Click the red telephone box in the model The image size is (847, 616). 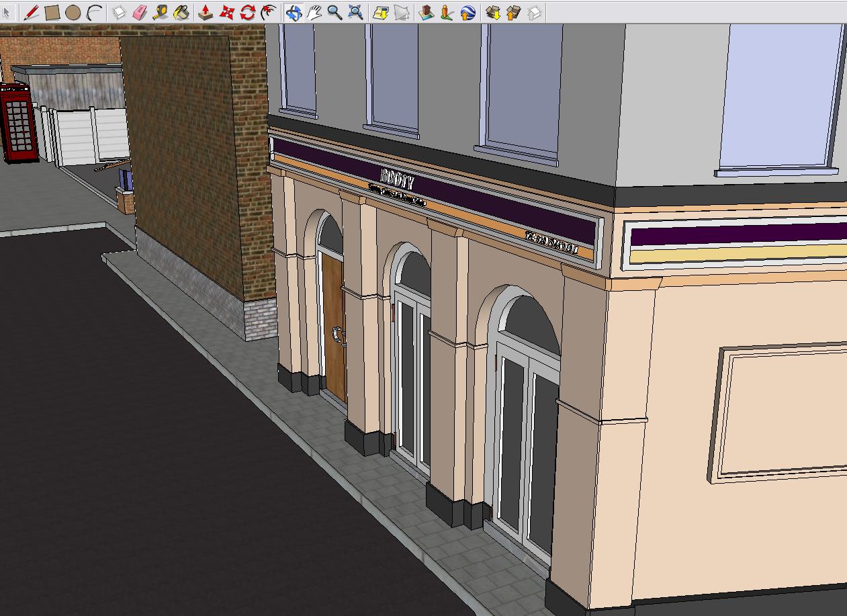18,124
